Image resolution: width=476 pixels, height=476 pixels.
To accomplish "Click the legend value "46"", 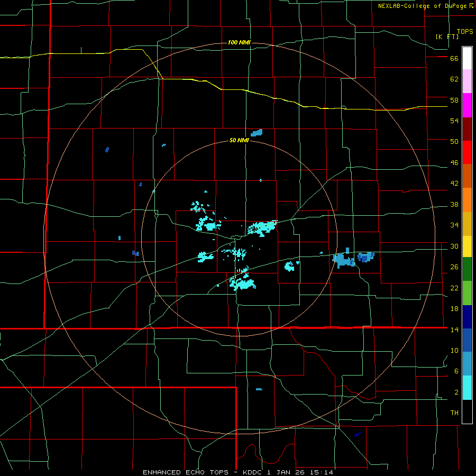I will (x=454, y=163).
